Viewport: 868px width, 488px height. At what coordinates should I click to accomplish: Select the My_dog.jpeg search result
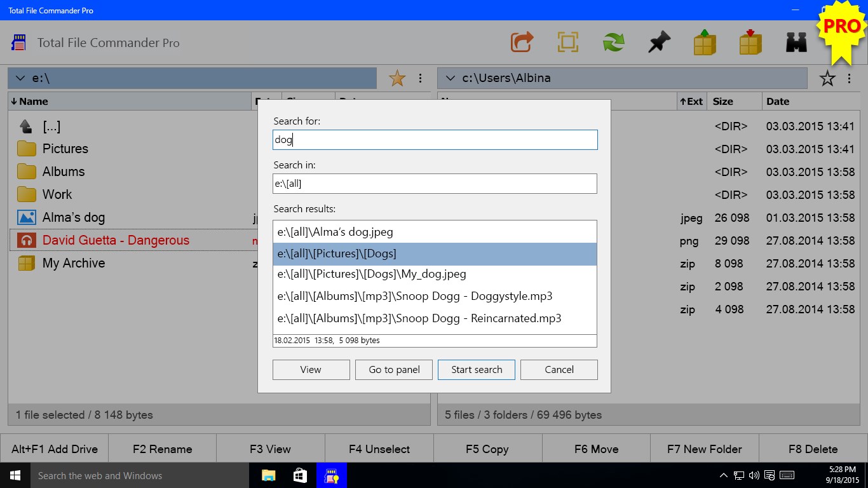(x=435, y=274)
